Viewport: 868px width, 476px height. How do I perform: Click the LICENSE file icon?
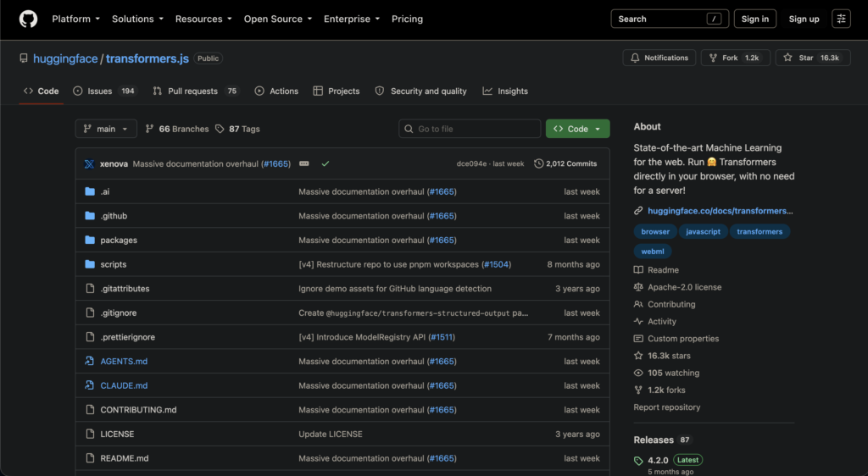tap(90, 434)
